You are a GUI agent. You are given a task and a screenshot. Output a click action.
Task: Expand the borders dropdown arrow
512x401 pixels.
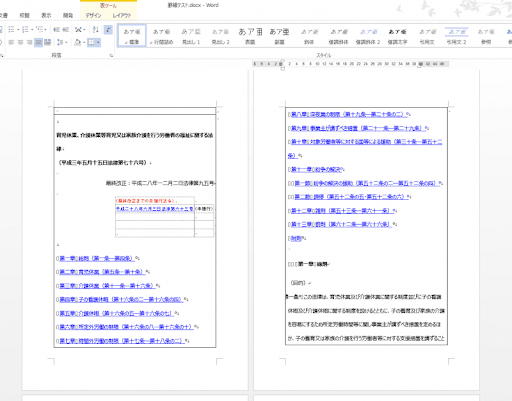pos(98,42)
